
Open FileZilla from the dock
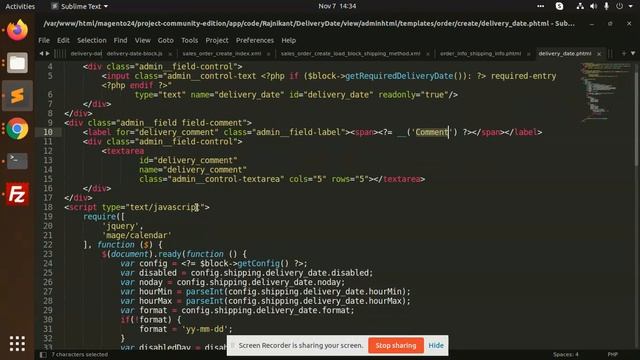tap(17, 194)
